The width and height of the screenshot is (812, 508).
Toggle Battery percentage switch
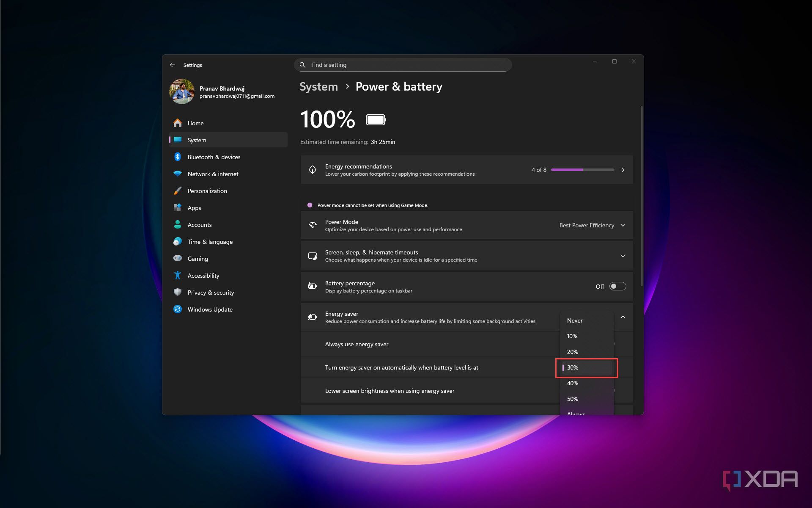617,287
